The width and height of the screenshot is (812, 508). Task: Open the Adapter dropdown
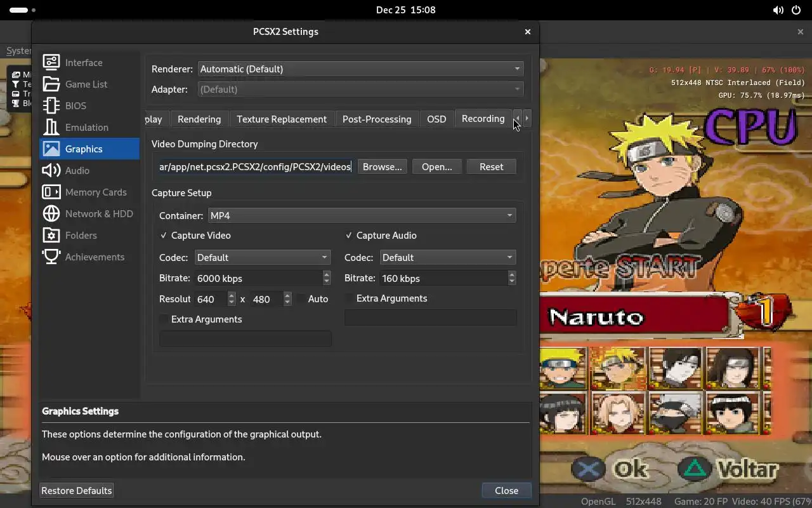[x=360, y=89]
